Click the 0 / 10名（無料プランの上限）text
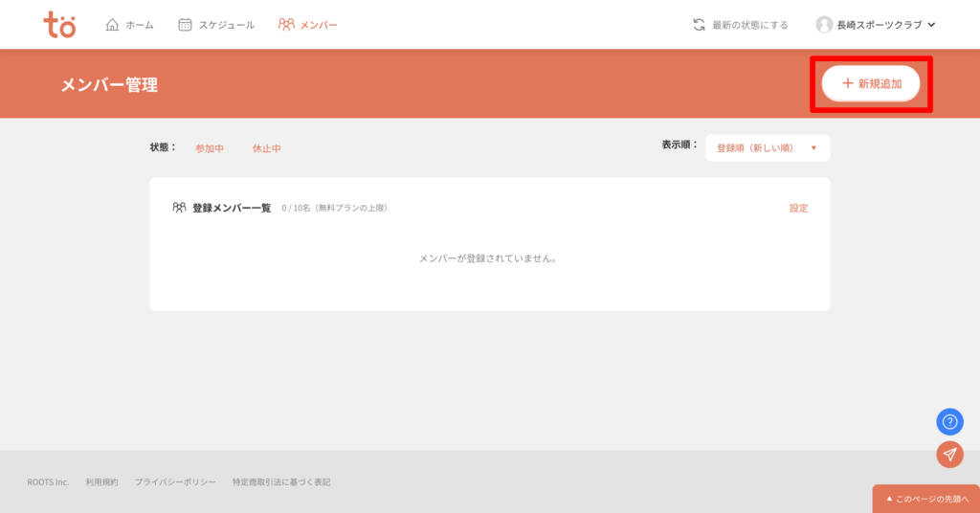The image size is (980, 513). click(336, 208)
